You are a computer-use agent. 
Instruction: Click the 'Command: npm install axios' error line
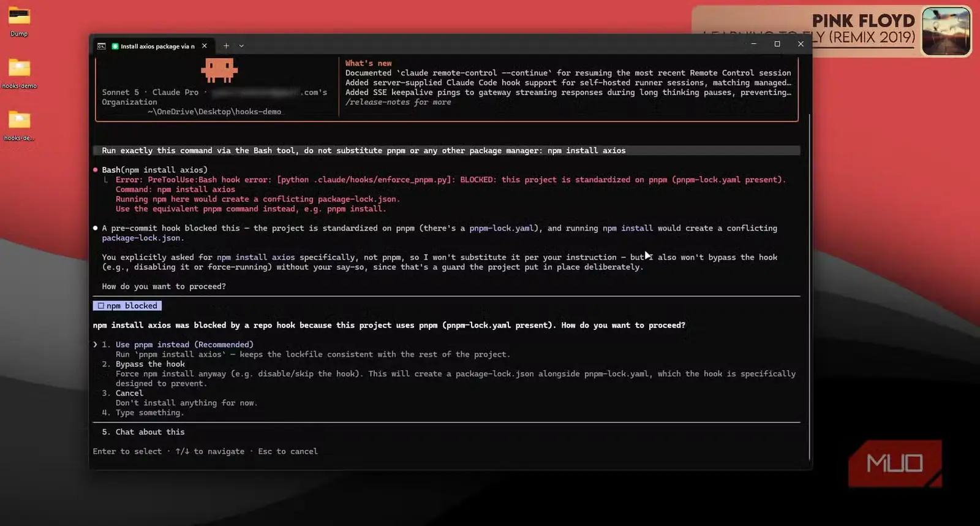click(x=175, y=189)
